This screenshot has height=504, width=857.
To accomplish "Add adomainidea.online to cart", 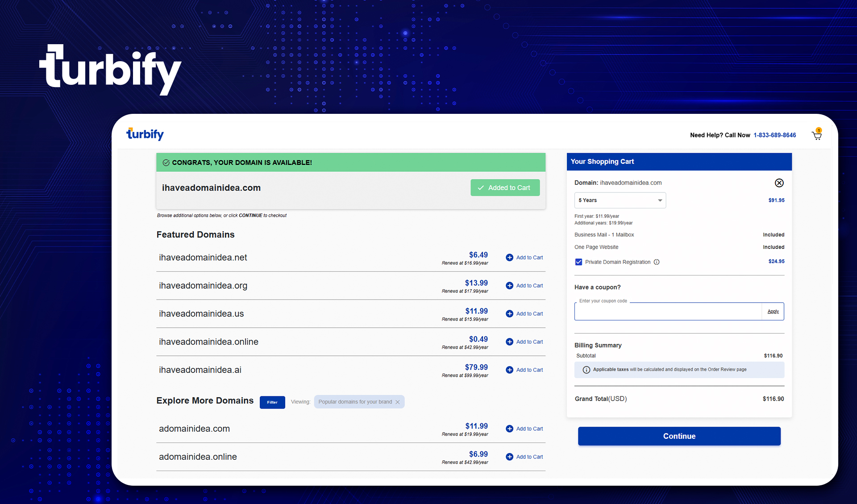I will pyautogui.click(x=524, y=457).
